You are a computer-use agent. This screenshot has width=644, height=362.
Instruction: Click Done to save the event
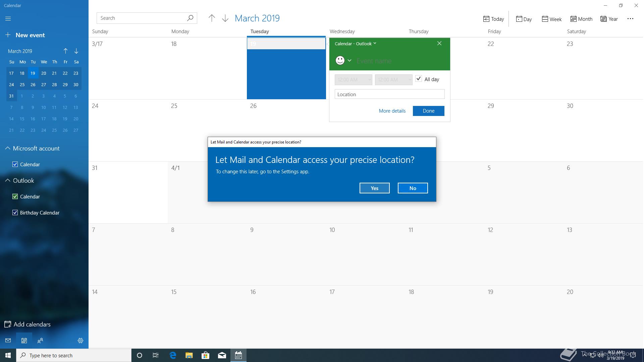tap(428, 111)
